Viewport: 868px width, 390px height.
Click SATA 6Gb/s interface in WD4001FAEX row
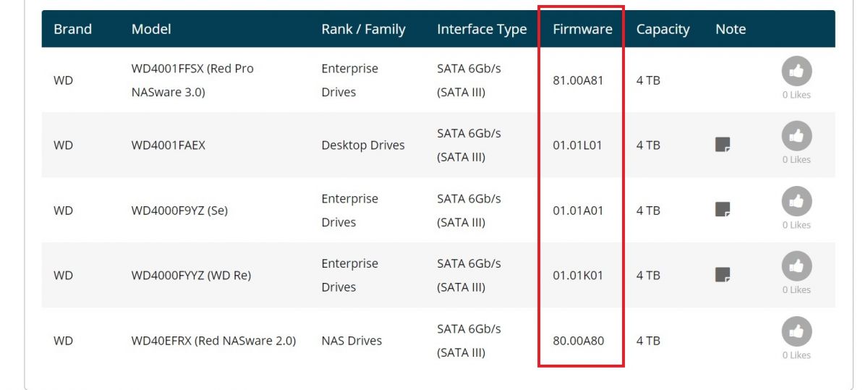point(469,145)
